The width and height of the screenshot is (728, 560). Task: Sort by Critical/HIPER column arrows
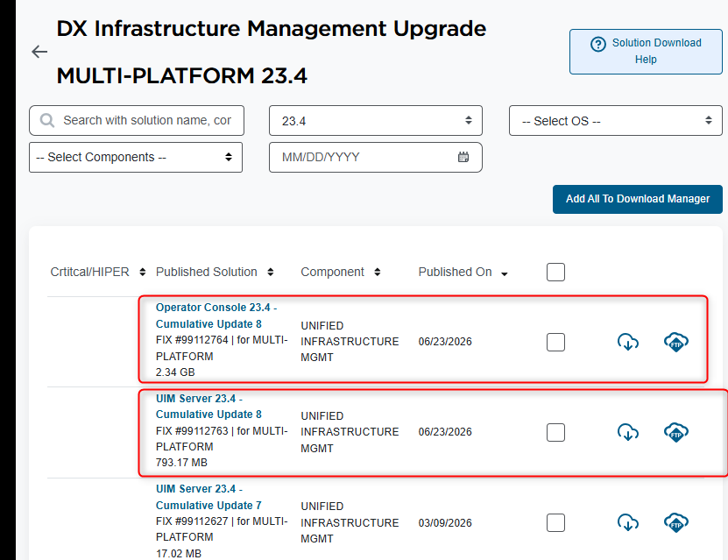(143, 272)
